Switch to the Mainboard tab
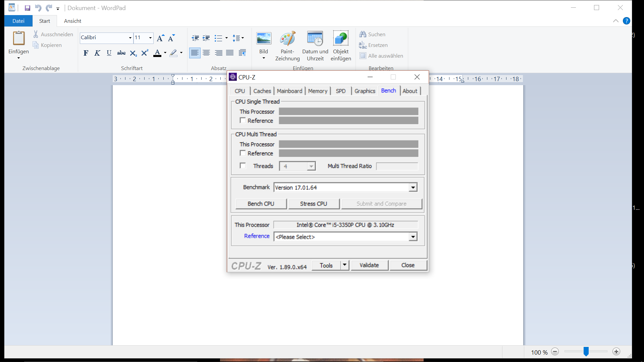Screen dimensions: 644x362 [289, 91]
